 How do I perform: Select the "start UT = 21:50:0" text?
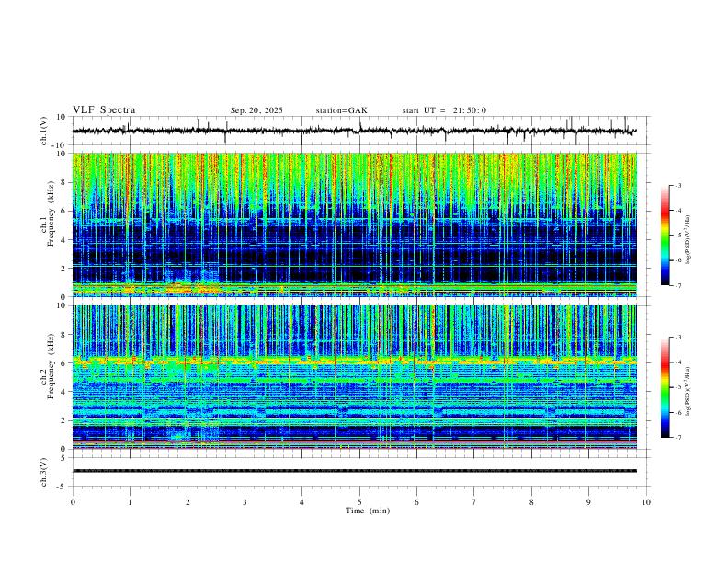tap(444, 110)
